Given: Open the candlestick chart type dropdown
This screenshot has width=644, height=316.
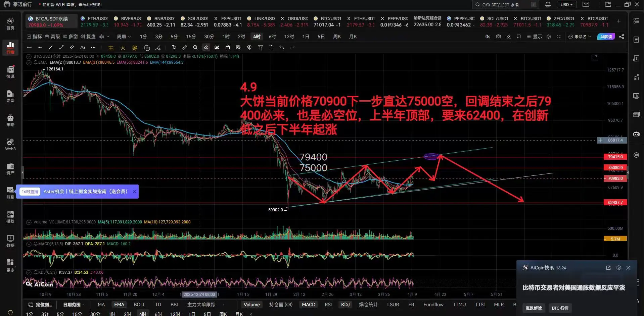Looking at the screenshot, I should tap(104, 37).
